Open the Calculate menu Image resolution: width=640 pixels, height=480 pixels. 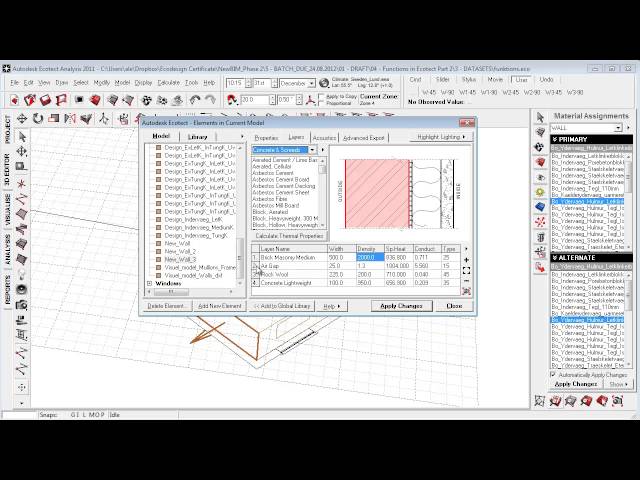pos(169,82)
